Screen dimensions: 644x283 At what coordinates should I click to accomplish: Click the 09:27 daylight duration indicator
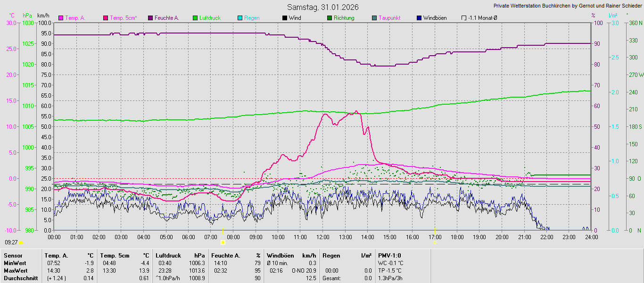tap(11, 242)
